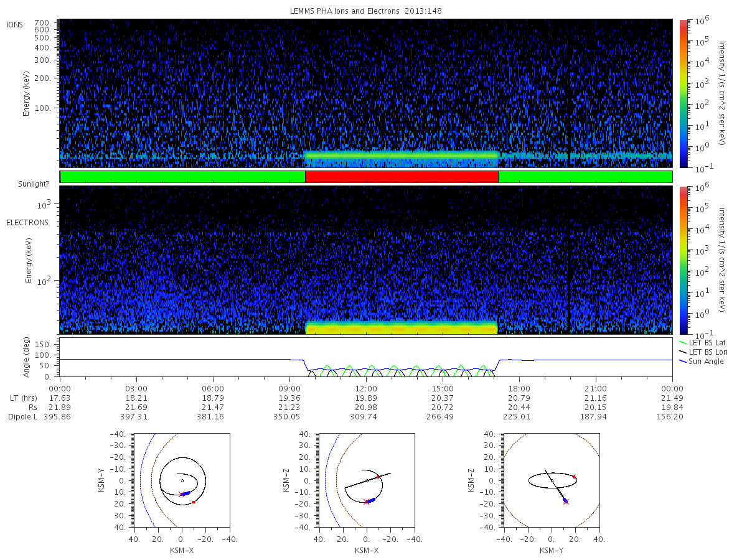Click the red dot in KSM-Y/KSM-Z plot
The height and width of the screenshot is (560, 747).
(x=575, y=477)
